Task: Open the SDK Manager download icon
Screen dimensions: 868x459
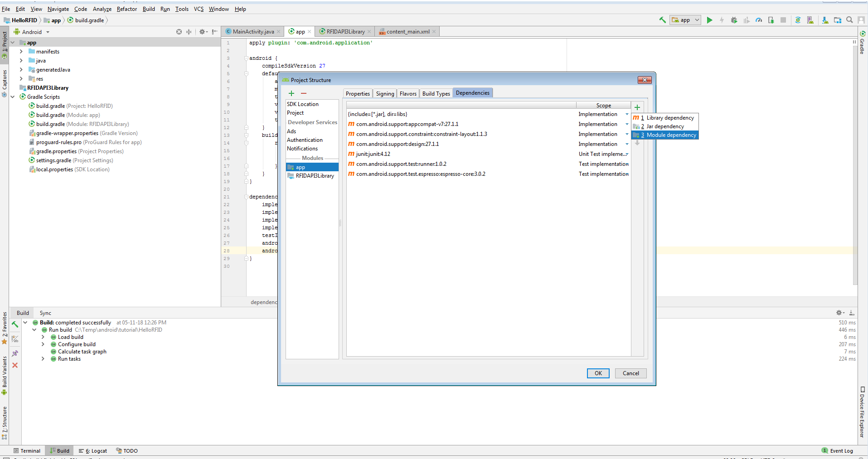Action: pos(825,20)
